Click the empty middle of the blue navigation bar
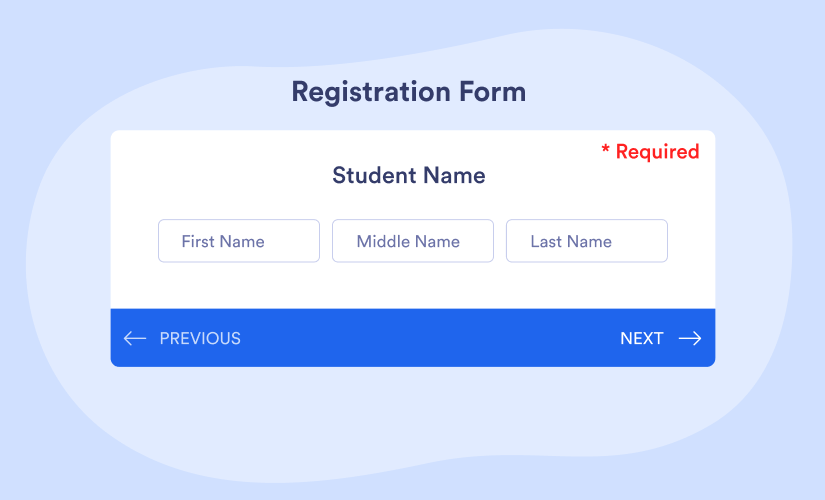This screenshot has height=500, width=825. coord(420,338)
